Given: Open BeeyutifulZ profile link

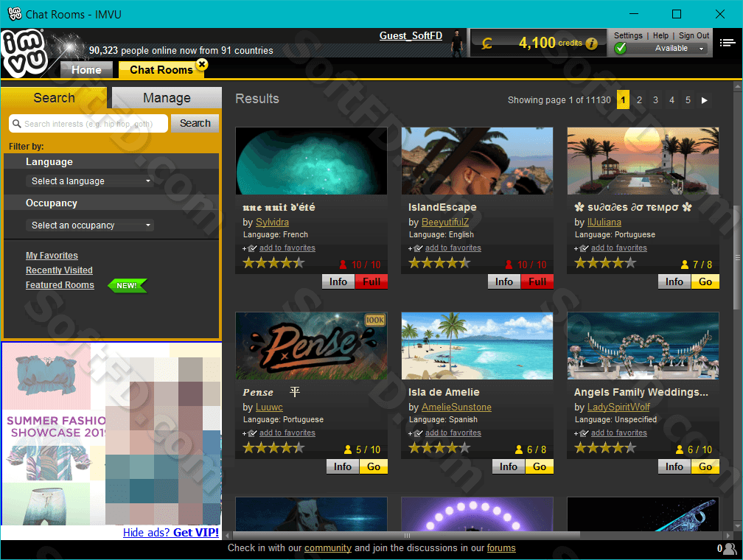Looking at the screenshot, I should point(445,223).
